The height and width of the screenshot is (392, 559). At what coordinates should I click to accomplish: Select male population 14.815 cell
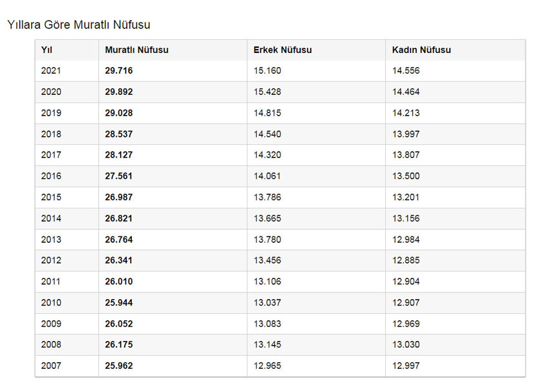coord(267,113)
